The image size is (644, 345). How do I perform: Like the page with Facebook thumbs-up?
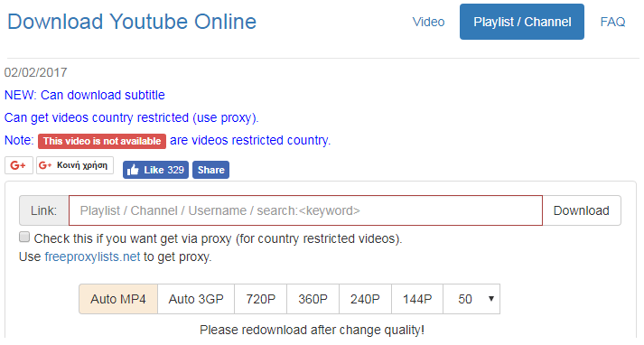(x=155, y=170)
